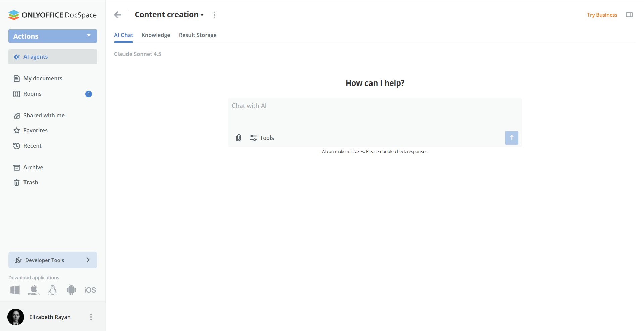Click the panel layout icon top right
The width and height of the screenshot is (644, 331).
tap(629, 15)
